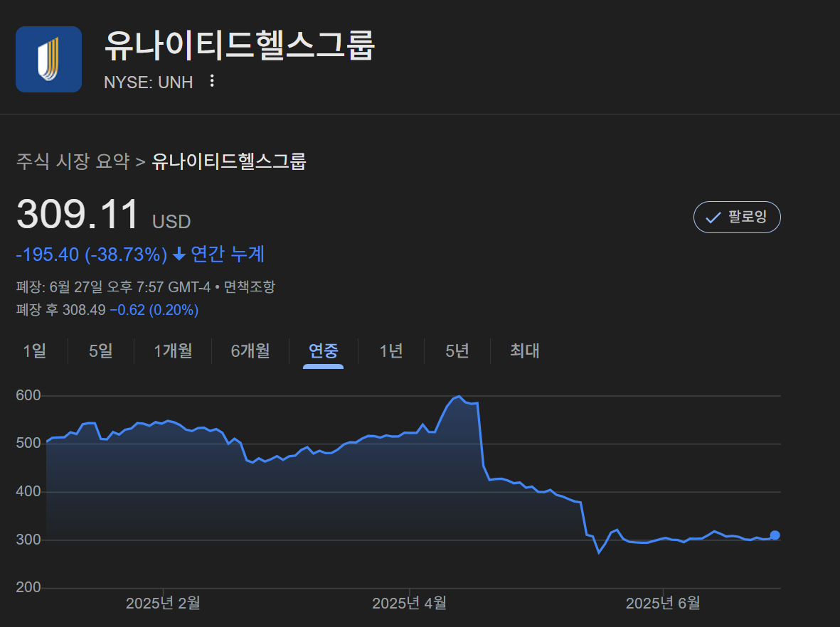Screen dimensions: 840x627
Task: Click the 2025년 2월 axis label
Action: pyautogui.click(x=163, y=603)
